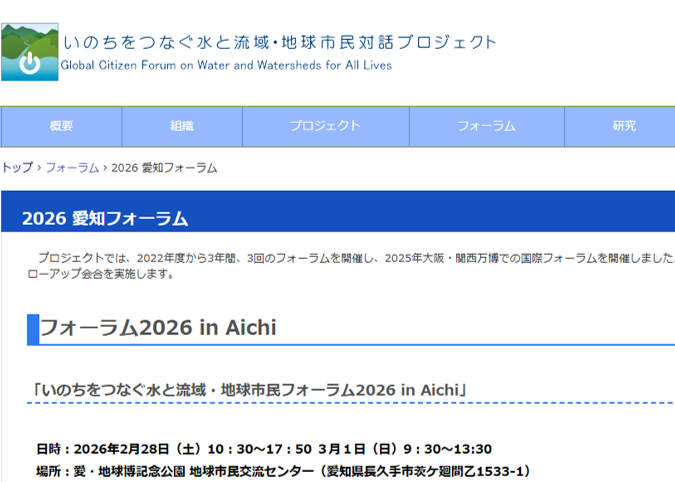Follow the フォーラム breadcrumb link
The image size is (675, 482).
point(72,168)
